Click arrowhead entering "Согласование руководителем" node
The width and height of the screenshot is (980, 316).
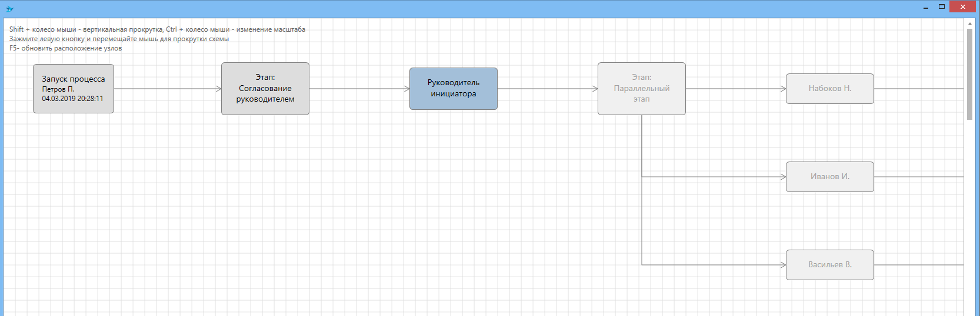tap(218, 89)
